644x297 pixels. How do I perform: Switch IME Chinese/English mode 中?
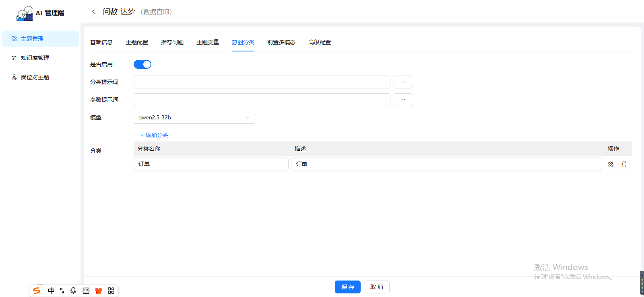51,291
